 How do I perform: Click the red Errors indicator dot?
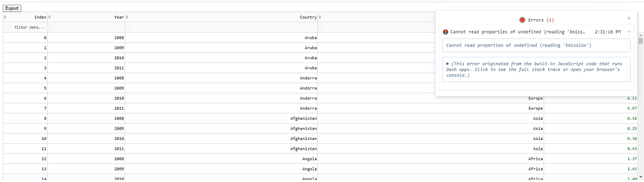[x=522, y=20]
